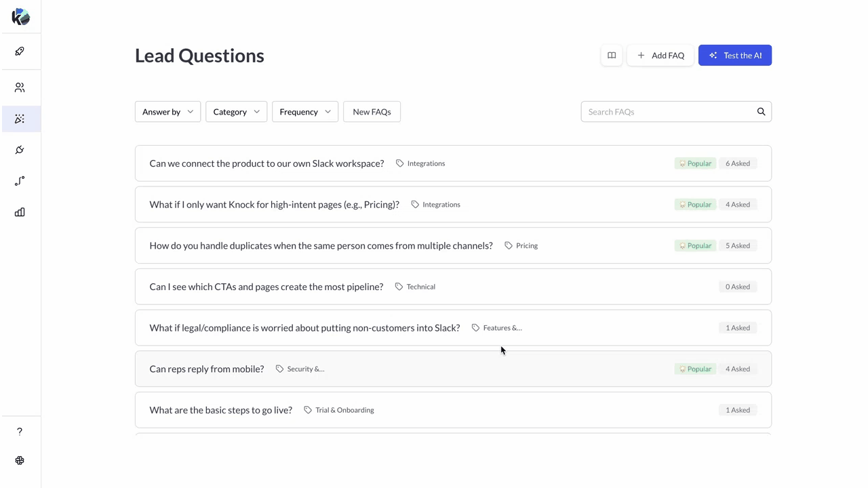This screenshot has width=868, height=488.
Task: Toggle the New FAQs filter
Action: [x=372, y=112]
